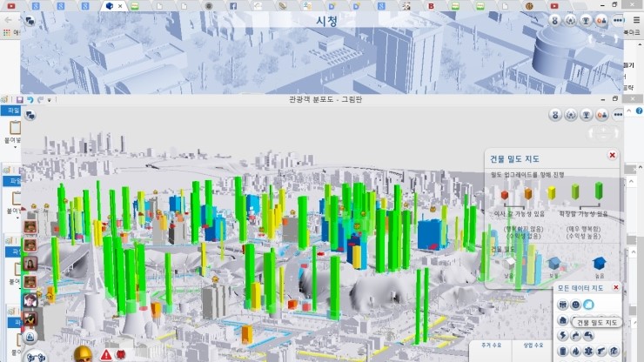This screenshot has height=362, width=644.
Task: Collapse the Paint ribbon with the chevron
Action: pos(629,111)
